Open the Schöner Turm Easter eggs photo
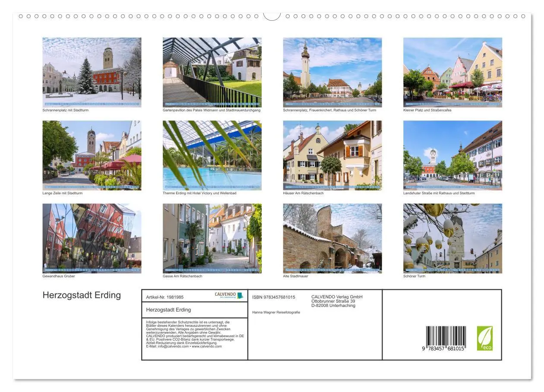This screenshot has height=392, width=544. pyautogui.click(x=452, y=238)
